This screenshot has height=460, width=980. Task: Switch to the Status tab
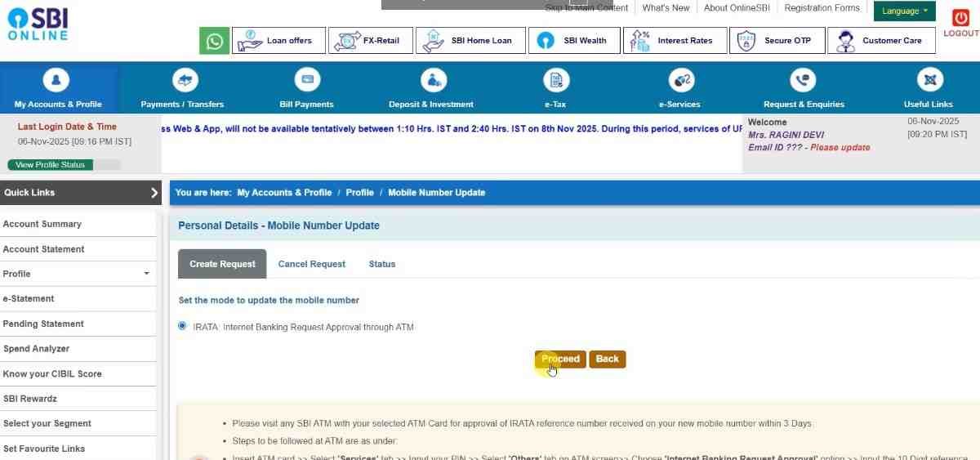click(381, 264)
